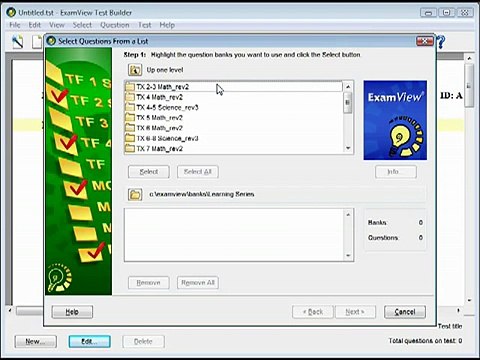Click the new document toolbar icon in main window
Screen dimensions: 480x360
[x=37, y=42]
